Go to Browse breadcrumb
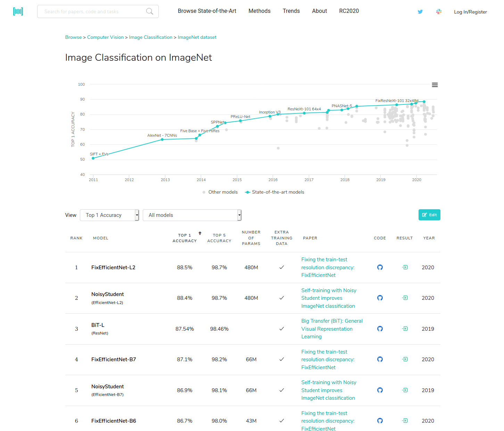 (74, 37)
